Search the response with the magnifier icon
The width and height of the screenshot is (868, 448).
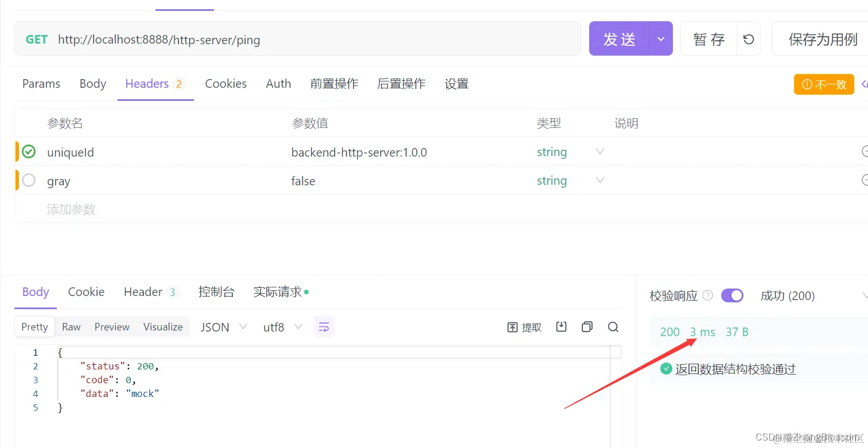coord(613,327)
